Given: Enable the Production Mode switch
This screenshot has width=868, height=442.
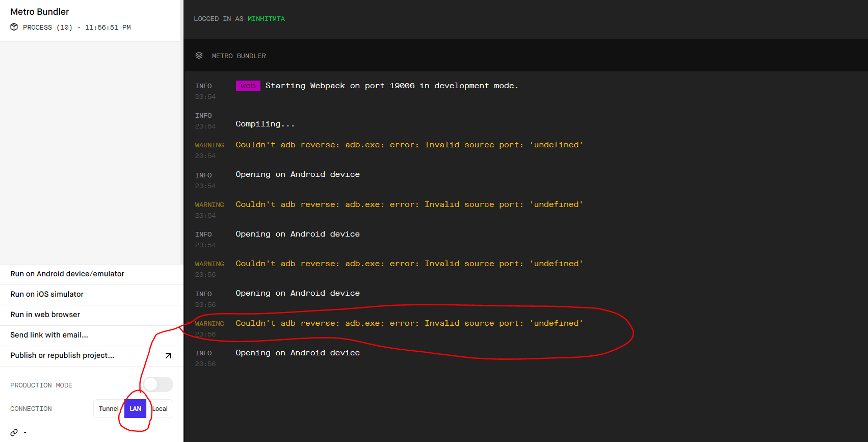Looking at the screenshot, I should point(157,384).
